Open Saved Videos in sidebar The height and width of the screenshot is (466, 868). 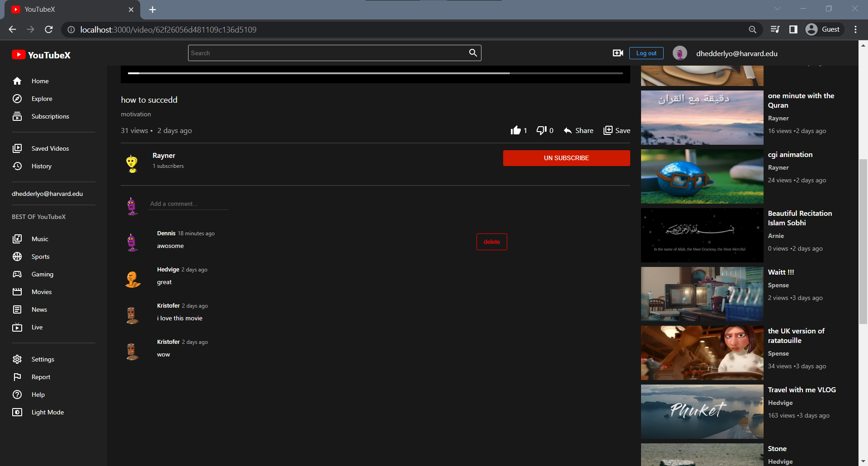41,148
